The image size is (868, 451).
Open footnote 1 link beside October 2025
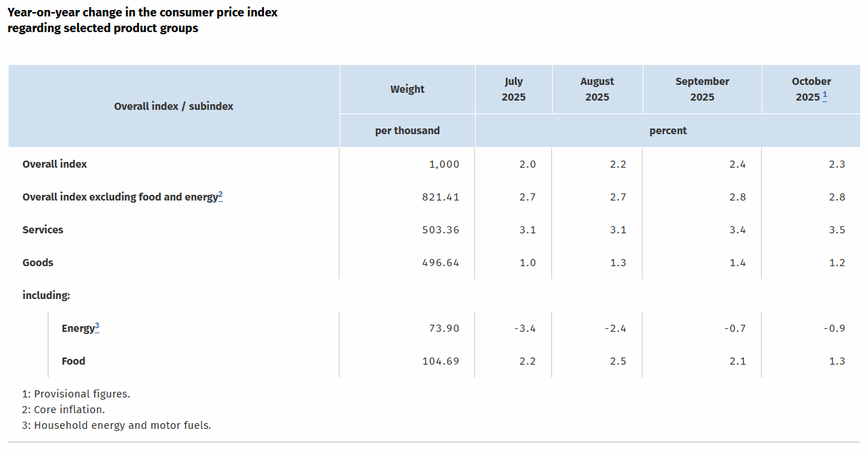824,95
